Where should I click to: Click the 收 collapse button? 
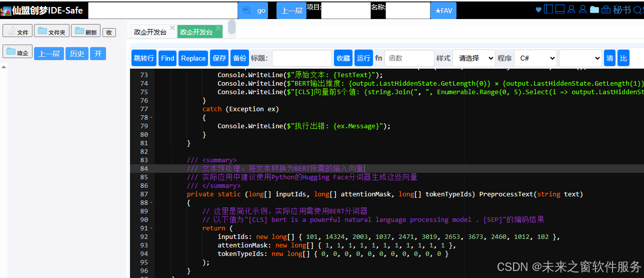click(109, 33)
